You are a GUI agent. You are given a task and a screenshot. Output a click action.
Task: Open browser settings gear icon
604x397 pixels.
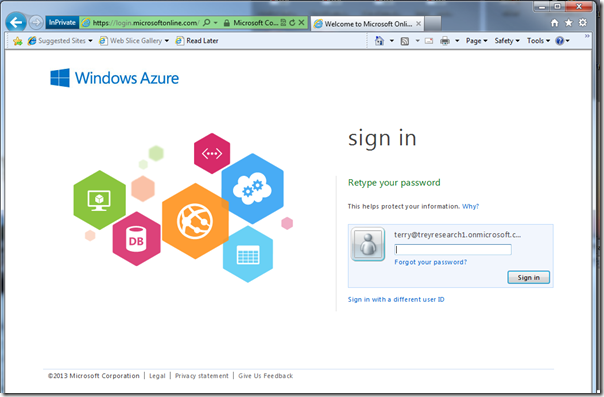point(583,23)
